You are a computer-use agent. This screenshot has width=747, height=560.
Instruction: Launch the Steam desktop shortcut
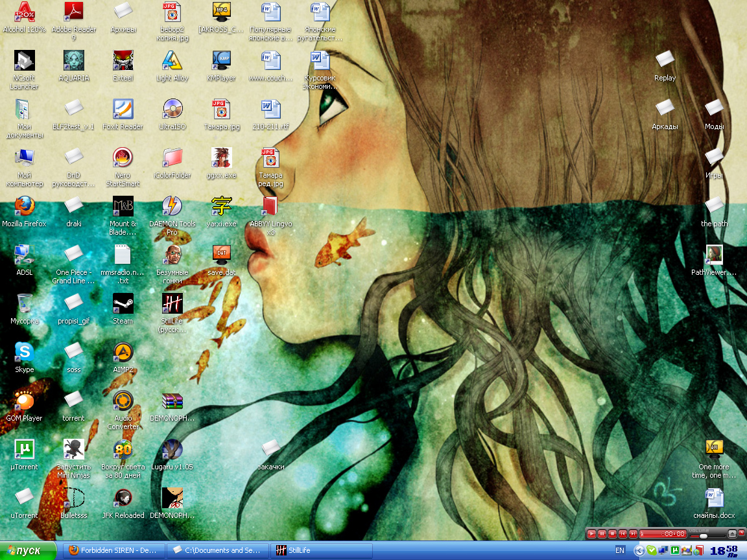[x=123, y=309]
